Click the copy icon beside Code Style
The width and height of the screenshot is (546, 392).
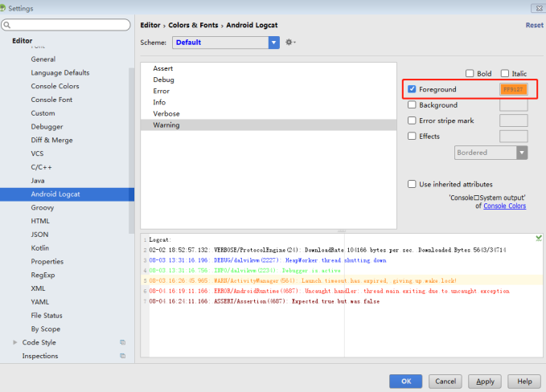coord(122,342)
